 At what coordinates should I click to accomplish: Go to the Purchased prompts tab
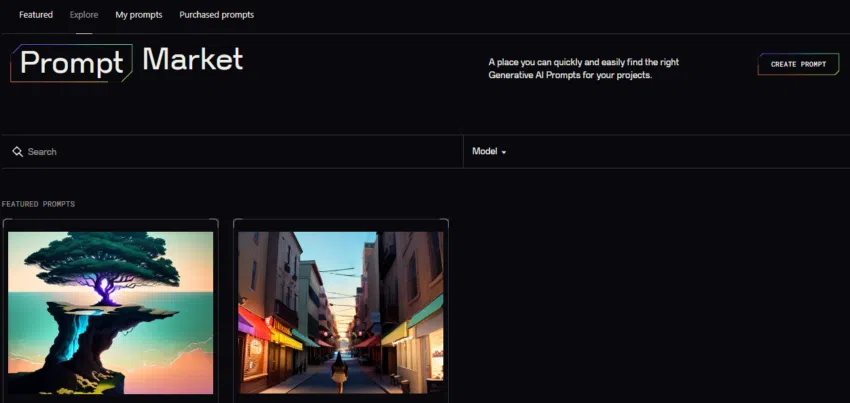pyautogui.click(x=217, y=15)
